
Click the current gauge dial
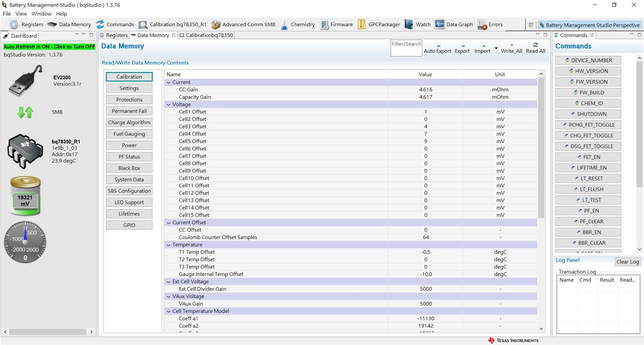click(25, 242)
